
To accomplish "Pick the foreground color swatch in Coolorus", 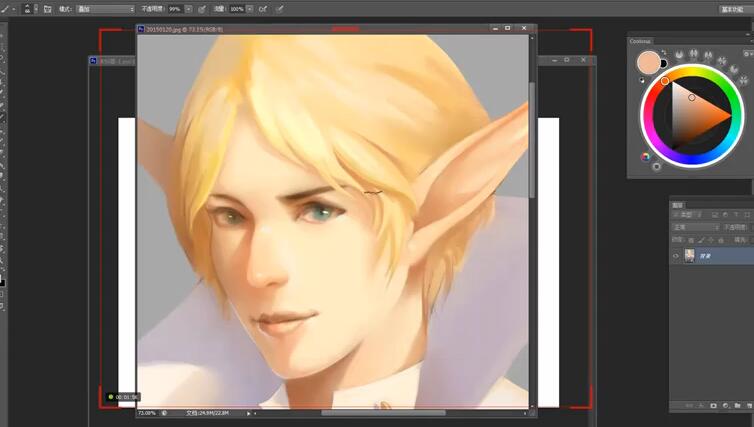I will [648, 63].
